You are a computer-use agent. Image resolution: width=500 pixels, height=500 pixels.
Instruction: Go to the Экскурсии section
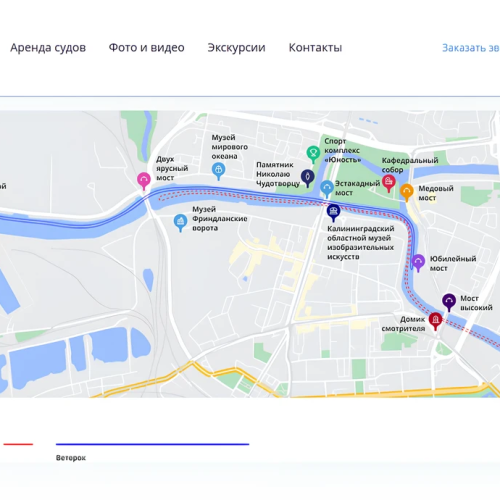click(236, 48)
